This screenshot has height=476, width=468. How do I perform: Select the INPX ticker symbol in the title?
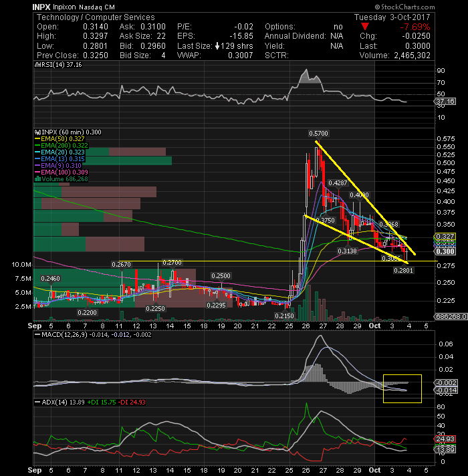(41, 7)
